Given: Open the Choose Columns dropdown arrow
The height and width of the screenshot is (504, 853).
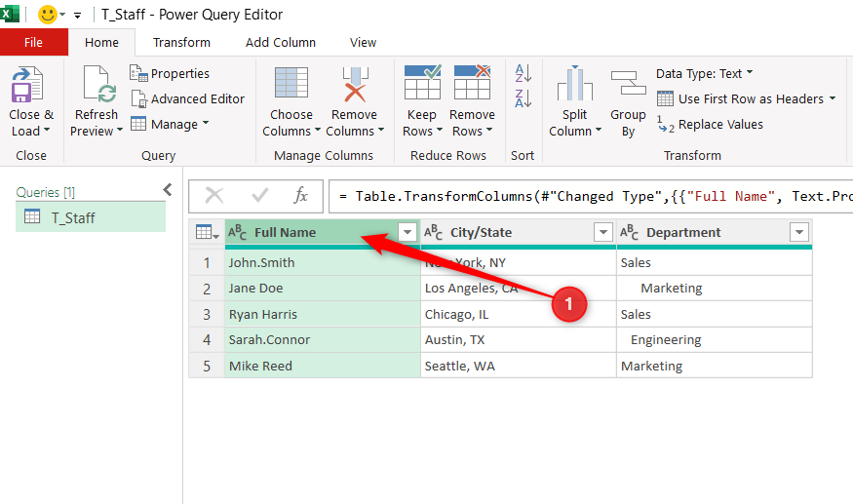Looking at the screenshot, I should 318,130.
